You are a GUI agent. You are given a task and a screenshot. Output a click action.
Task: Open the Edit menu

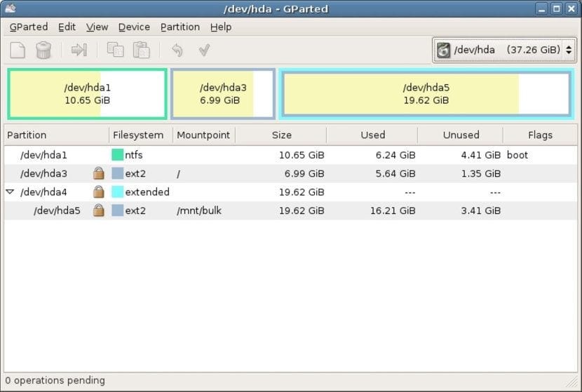pyautogui.click(x=67, y=27)
